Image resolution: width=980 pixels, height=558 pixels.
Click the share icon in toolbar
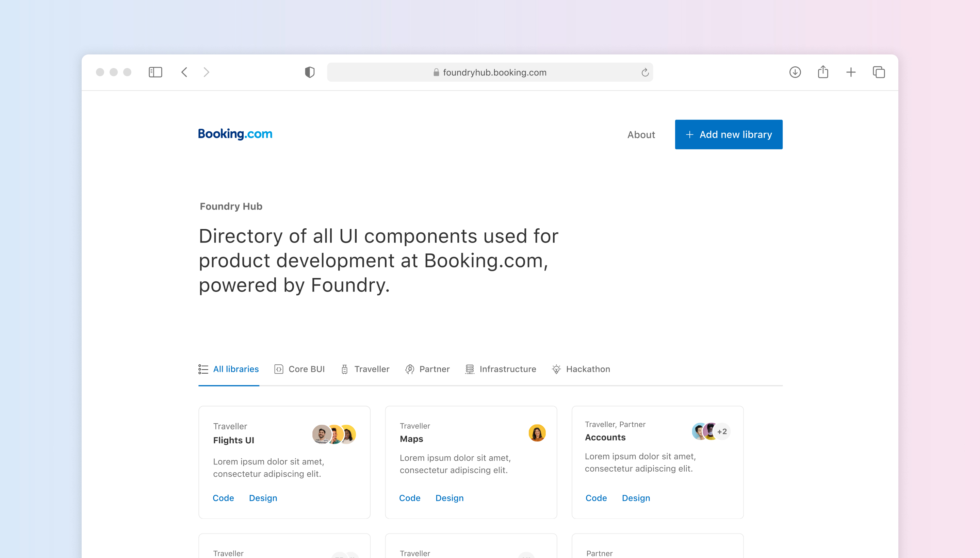point(823,72)
